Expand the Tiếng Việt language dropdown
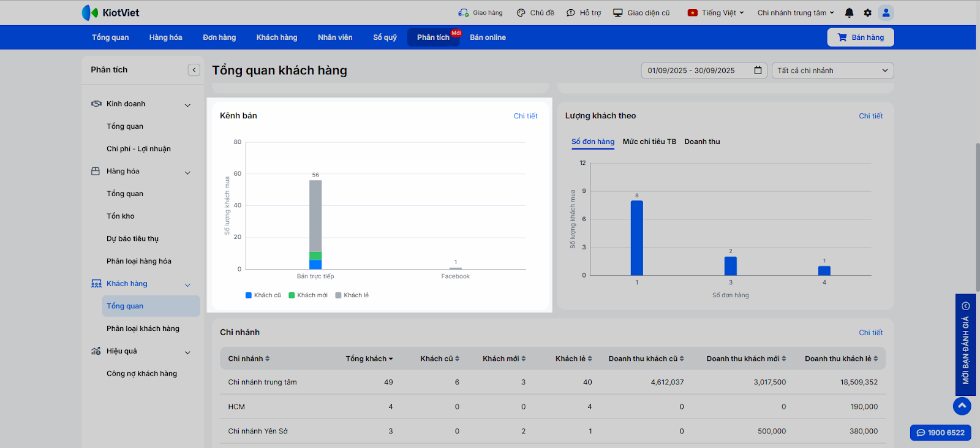The image size is (980, 448). coord(715,13)
